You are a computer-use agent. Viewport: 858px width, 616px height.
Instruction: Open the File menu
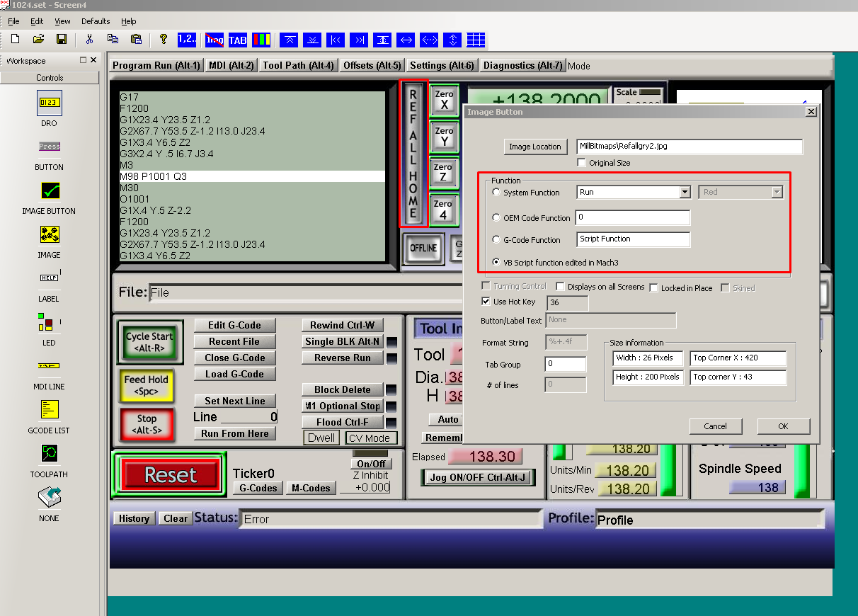pos(13,21)
